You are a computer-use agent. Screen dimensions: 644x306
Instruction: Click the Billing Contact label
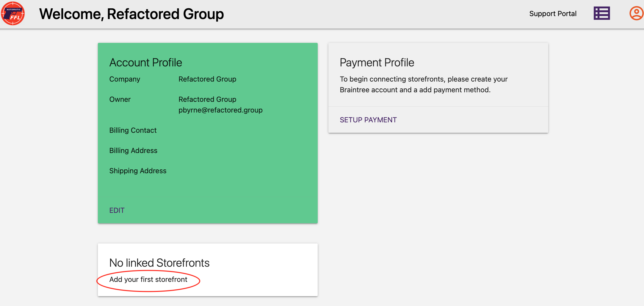pos(133,130)
